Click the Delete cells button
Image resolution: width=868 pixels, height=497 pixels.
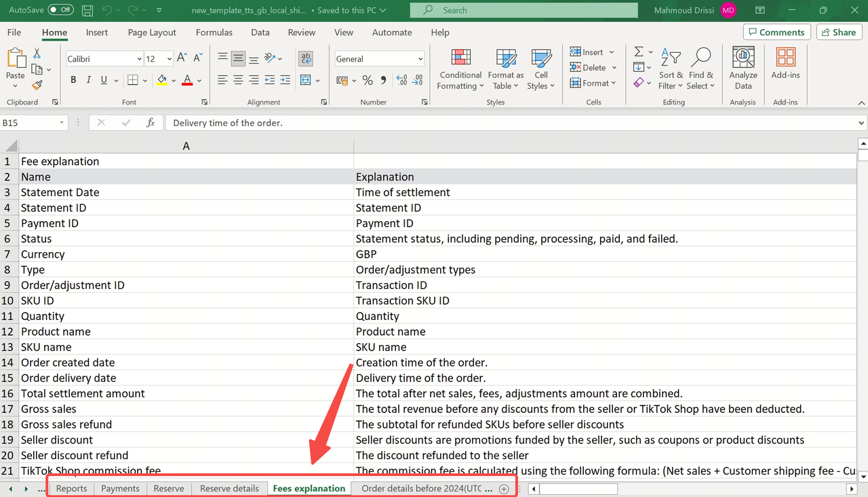point(593,68)
